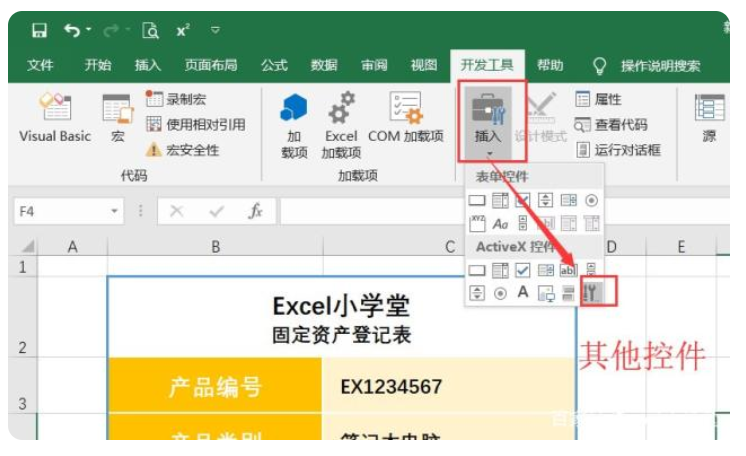746x456 pixels.
Task: Open COM 加载项 dialog
Action: (406, 118)
